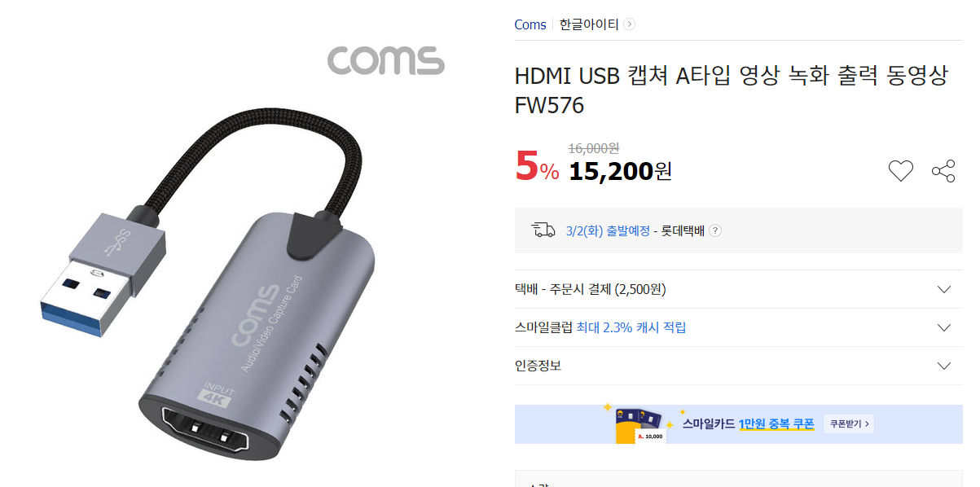Expand the 인증정보 certification section
980x487 pixels.
pos(738,366)
